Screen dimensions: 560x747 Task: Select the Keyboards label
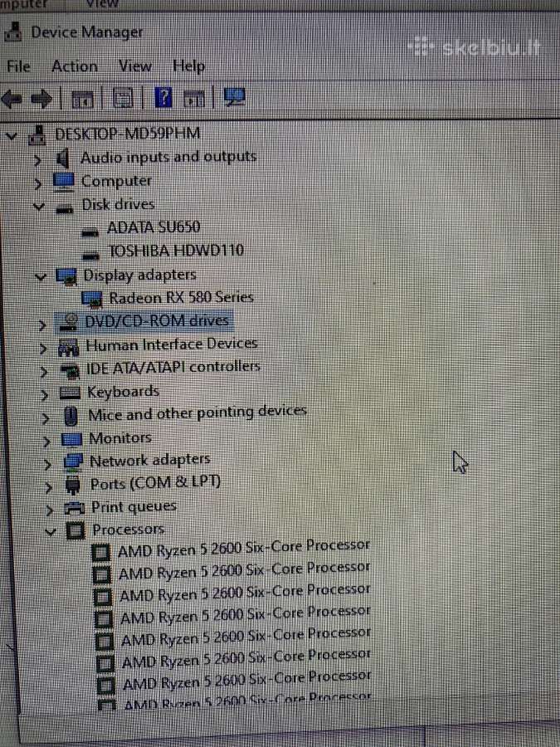tap(123, 392)
